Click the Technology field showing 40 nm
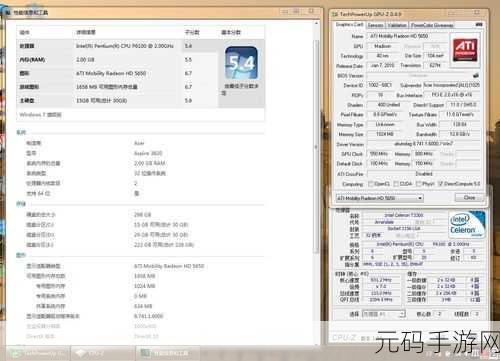 pos(382,56)
